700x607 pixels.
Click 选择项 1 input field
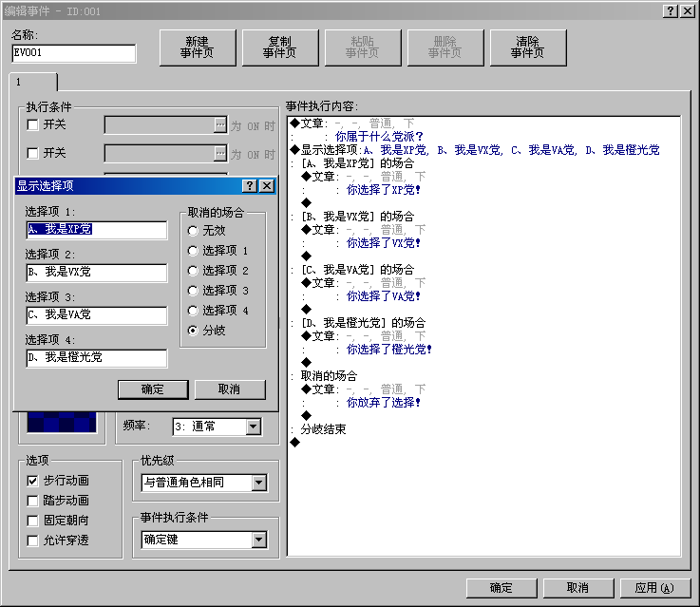tap(97, 230)
